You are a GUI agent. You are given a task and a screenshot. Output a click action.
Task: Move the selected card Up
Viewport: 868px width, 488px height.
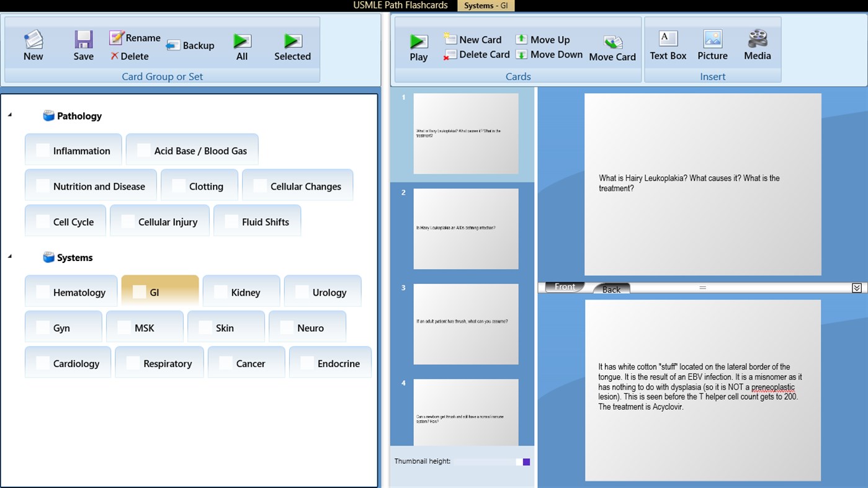pos(543,39)
